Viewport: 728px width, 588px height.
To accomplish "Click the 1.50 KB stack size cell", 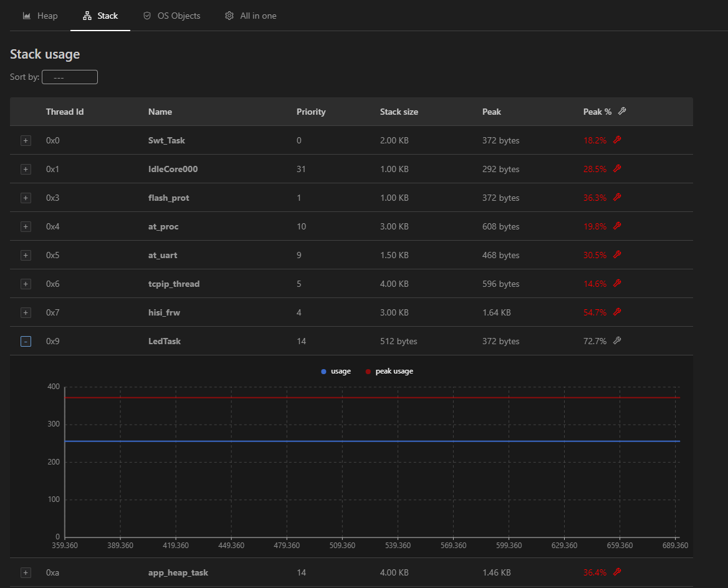I will coord(394,256).
